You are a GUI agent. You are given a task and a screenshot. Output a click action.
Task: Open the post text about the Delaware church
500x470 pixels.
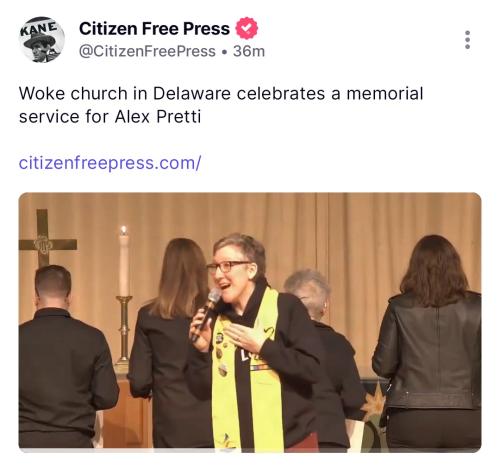(221, 105)
